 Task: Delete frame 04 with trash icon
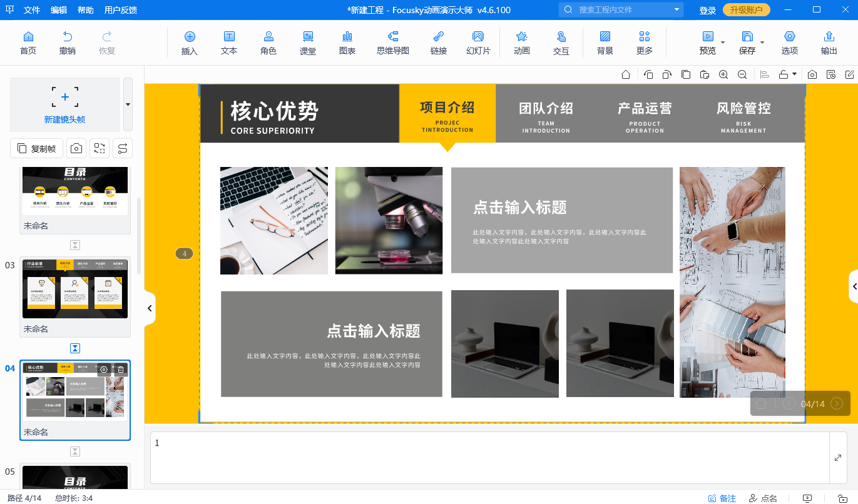(121, 370)
